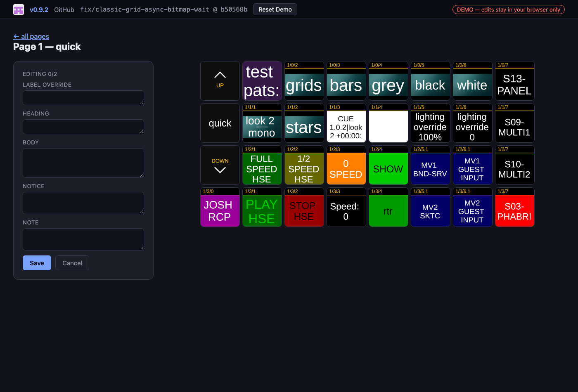The height and width of the screenshot is (392, 578).
Task: Select the green rtr button
Action: [x=388, y=207]
